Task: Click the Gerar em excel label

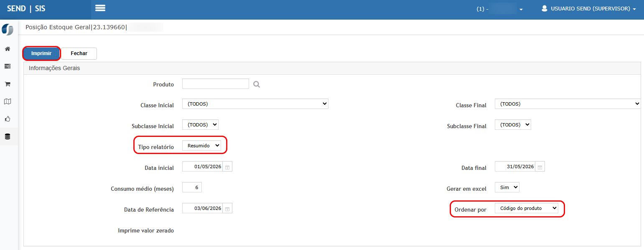Action: click(x=466, y=189)
